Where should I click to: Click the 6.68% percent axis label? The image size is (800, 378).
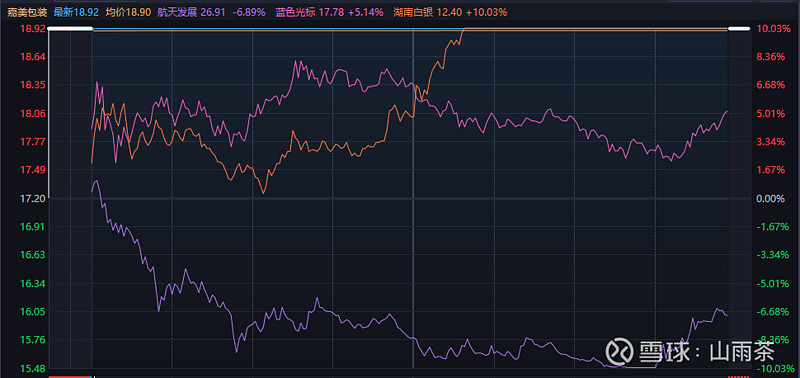tap(770, 85)
